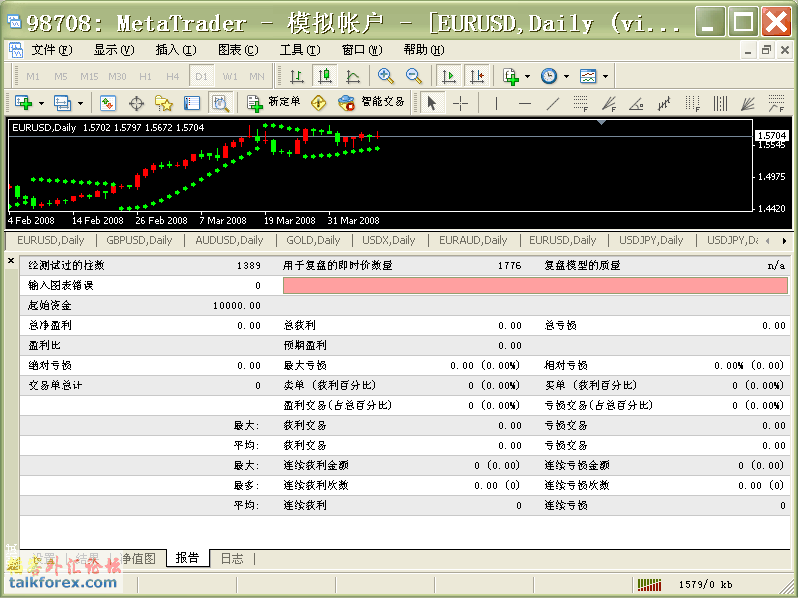This screenshot has height=598, width=798.
Task: Toggle the Terminal window icon
Action: 192,103
